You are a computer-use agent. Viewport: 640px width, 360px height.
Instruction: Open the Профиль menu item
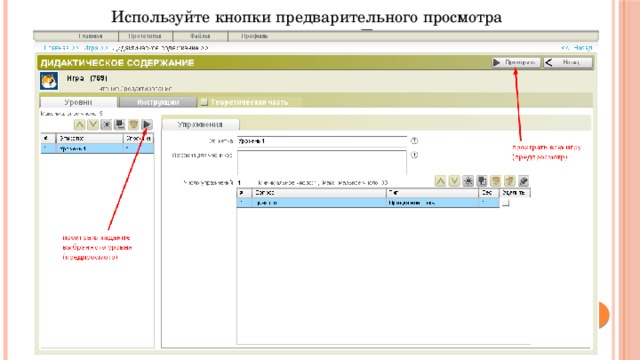point(255,36)
